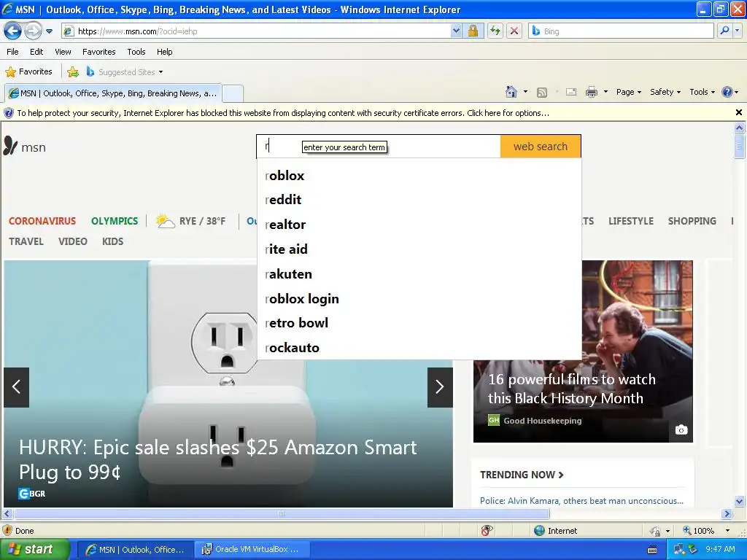
Task: Select the rockauto suggestion
Action: (419, 348)
